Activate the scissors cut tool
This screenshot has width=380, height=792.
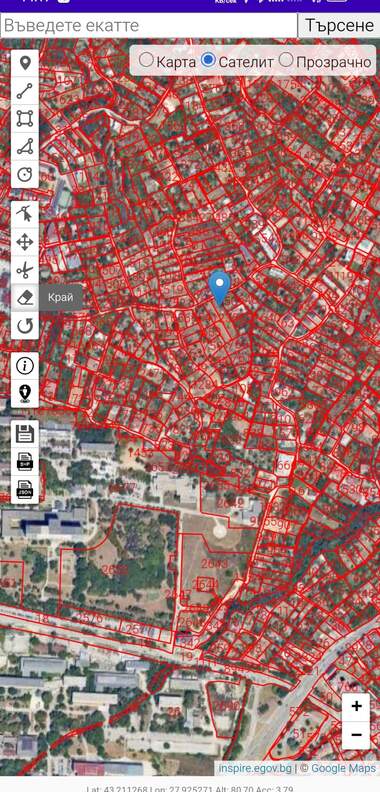(25, 270)
